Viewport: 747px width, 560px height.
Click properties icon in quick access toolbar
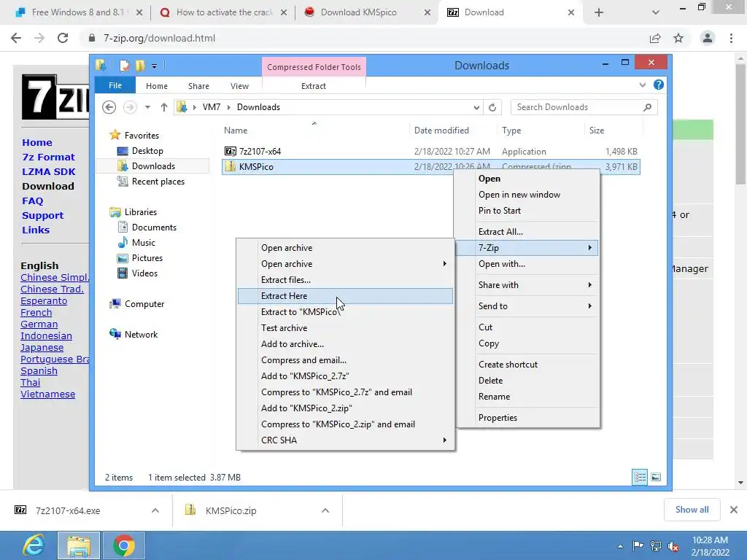click(124, 65)
